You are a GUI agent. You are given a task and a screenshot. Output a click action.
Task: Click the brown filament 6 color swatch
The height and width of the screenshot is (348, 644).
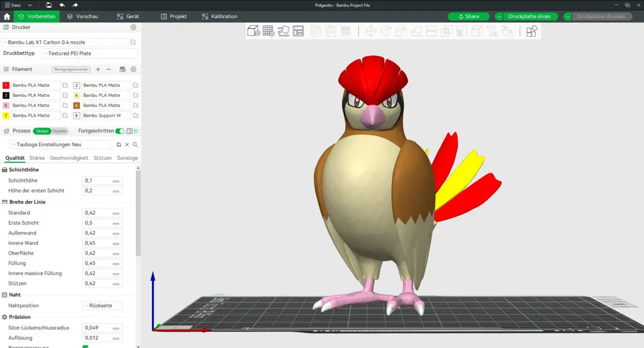(77, 106)
